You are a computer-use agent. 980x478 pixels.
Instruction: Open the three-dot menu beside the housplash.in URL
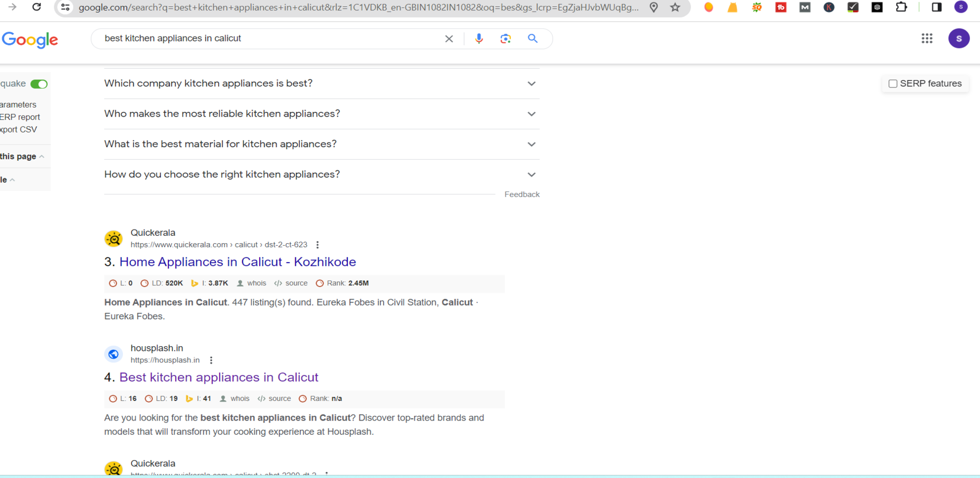pos(211,360)
